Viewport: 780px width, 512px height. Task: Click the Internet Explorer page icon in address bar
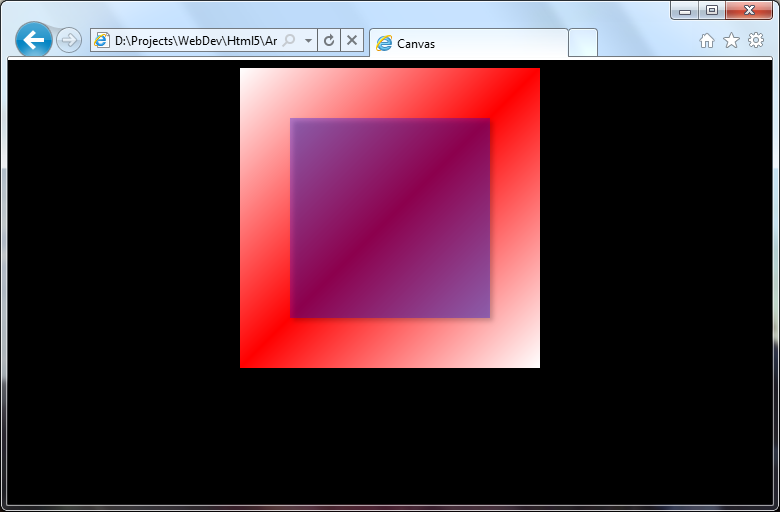[102, 40]
